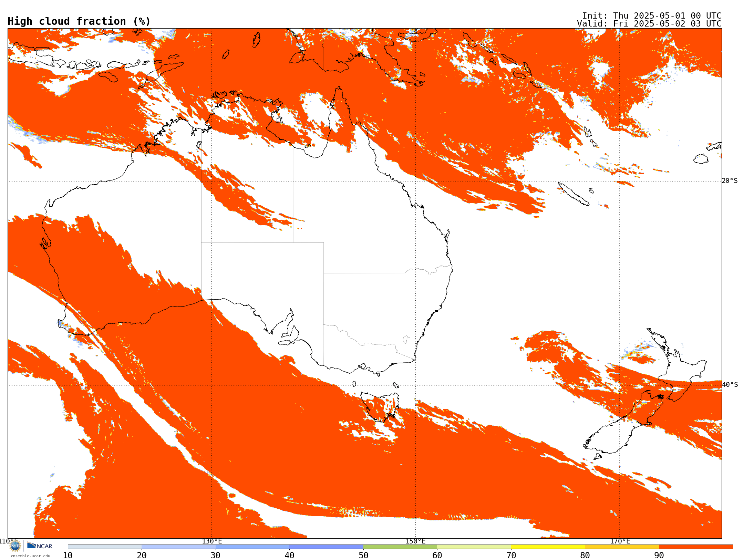The image size is (744, 560).
Task: Click the light blue 20-30 colorbar segment
Action: pos(178,547)
